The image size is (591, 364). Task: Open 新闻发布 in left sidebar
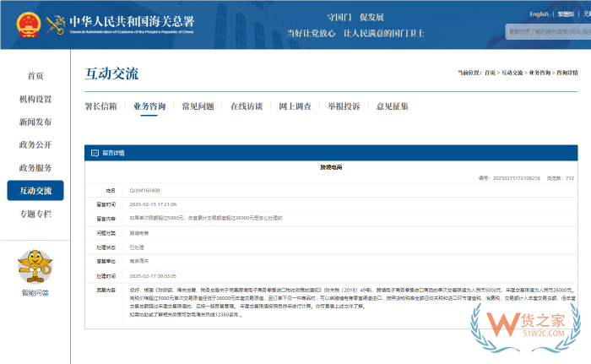coord(35,122)
